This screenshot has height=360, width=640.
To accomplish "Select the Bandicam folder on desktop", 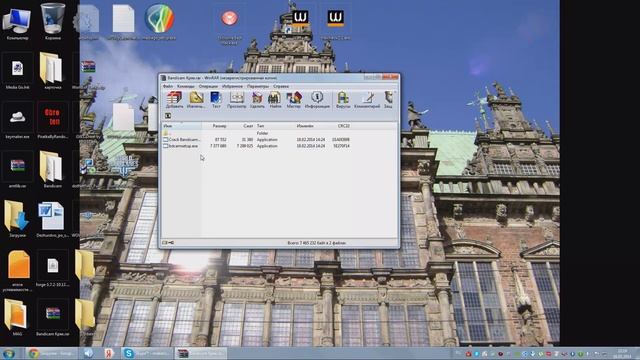I will pyautogui.click(x=52, y=170).
